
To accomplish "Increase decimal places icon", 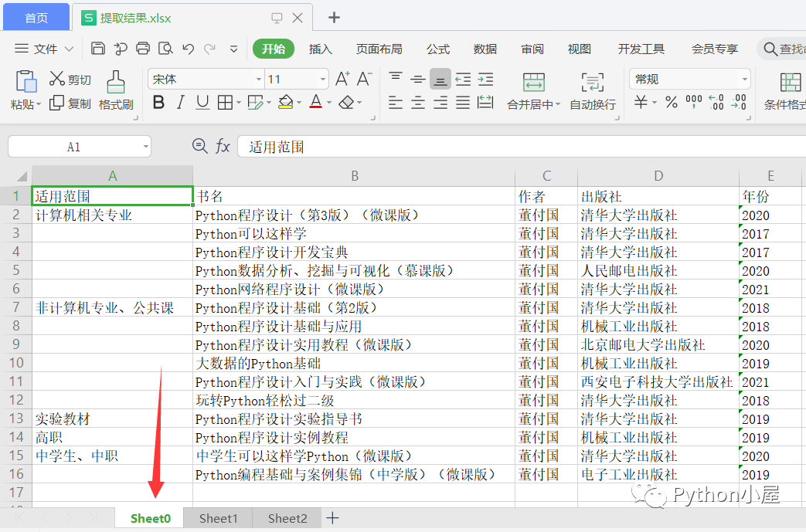I will point(716,102).
